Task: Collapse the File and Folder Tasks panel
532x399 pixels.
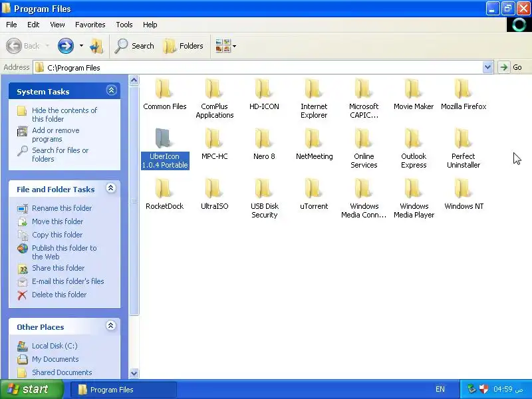Action: tap(110, 188)
